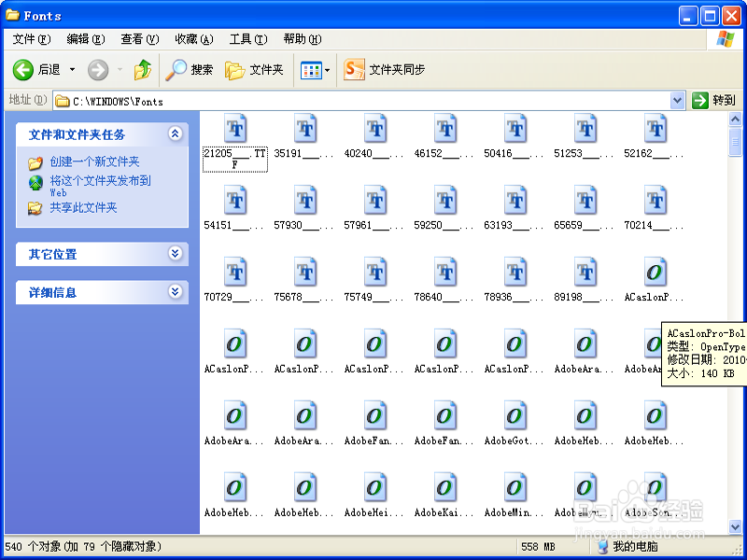Open the 工具 menu
This screenshot has width=747, height=560.
248,39
